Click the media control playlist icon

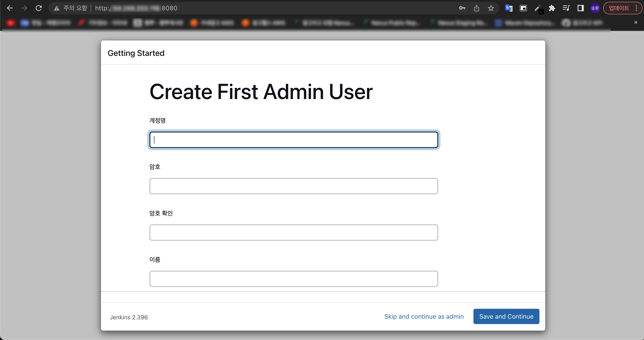click(566, 8)
